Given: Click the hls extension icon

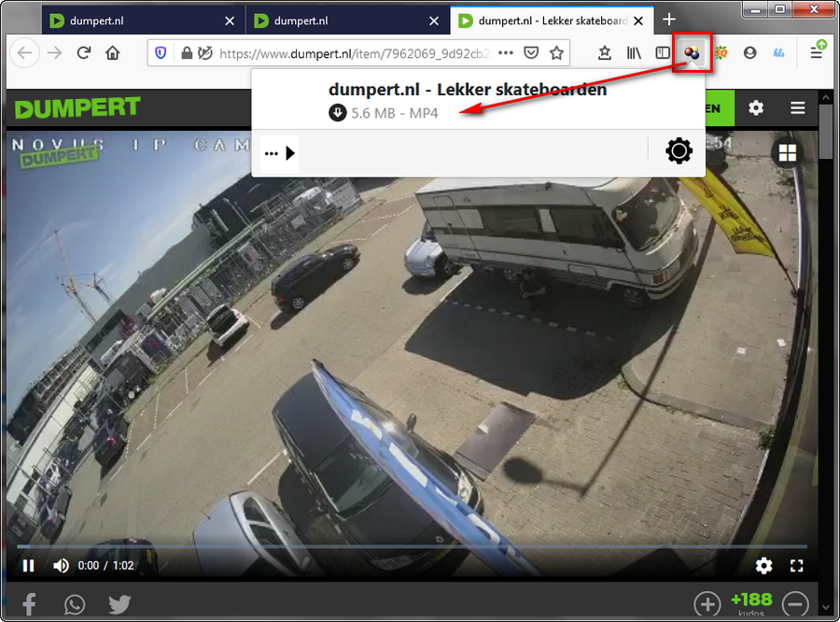Looking at the screenshot, I should tap(779, 52).
